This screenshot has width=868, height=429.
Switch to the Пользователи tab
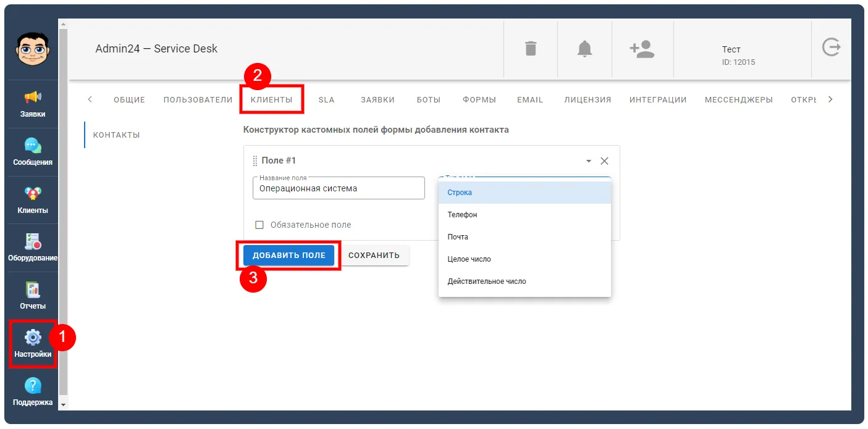[x=198, y=99]
